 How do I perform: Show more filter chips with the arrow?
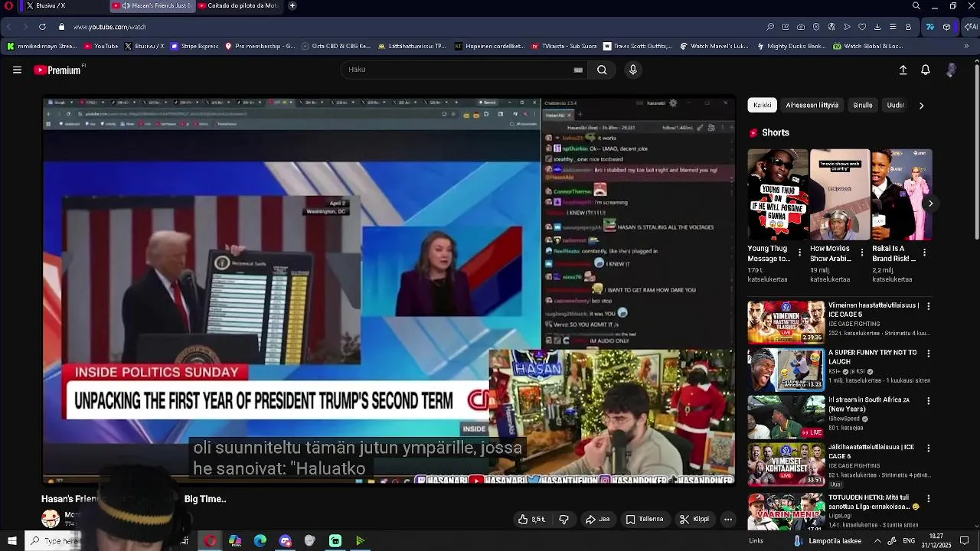click(x=921, y=106)
